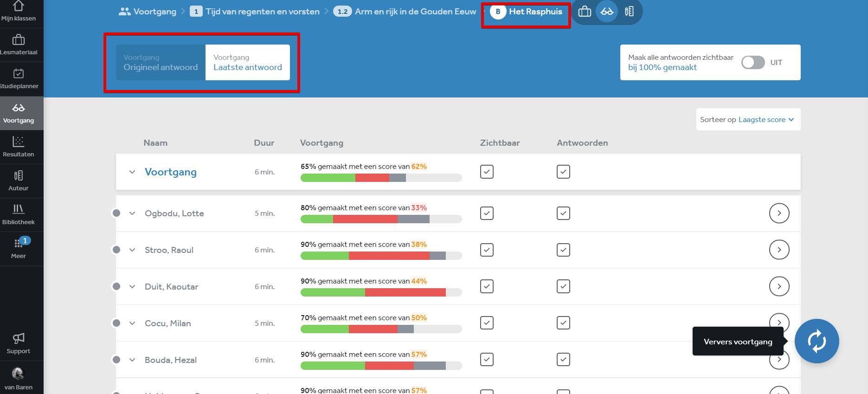Open Lesmateriaal from the sidebar
Image resolution: width=868 pixels, height=394 pixels.
click(19, 45)
